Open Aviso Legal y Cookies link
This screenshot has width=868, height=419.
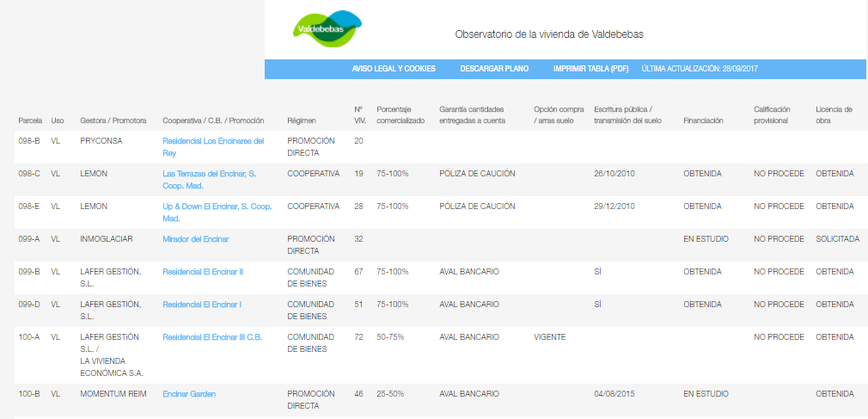394,69
